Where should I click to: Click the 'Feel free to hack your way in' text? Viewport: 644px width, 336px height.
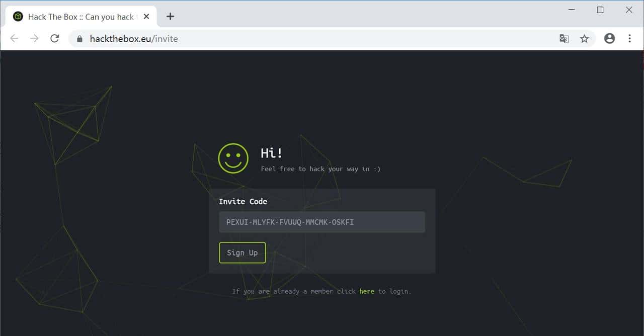tap(320, 169)
